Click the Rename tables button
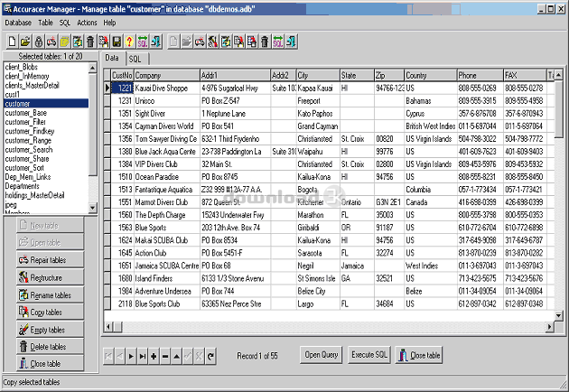This screenshot has width=569, height=392. coord(50,294)
